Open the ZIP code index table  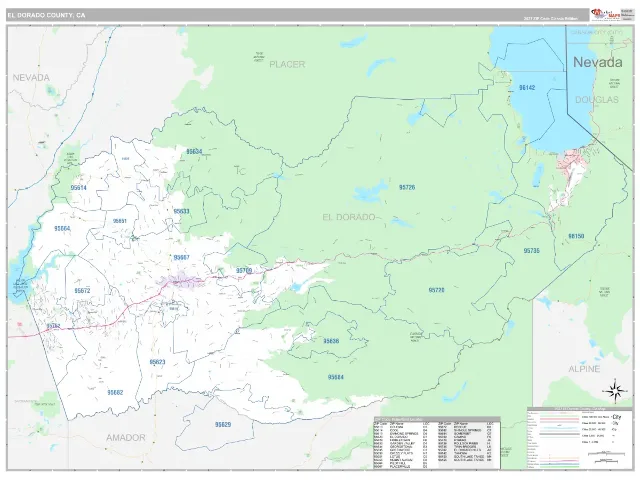point(437,442)
